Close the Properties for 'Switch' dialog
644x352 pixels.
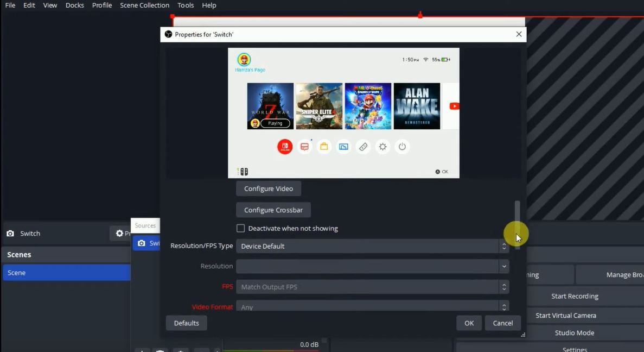coord(519,34)
